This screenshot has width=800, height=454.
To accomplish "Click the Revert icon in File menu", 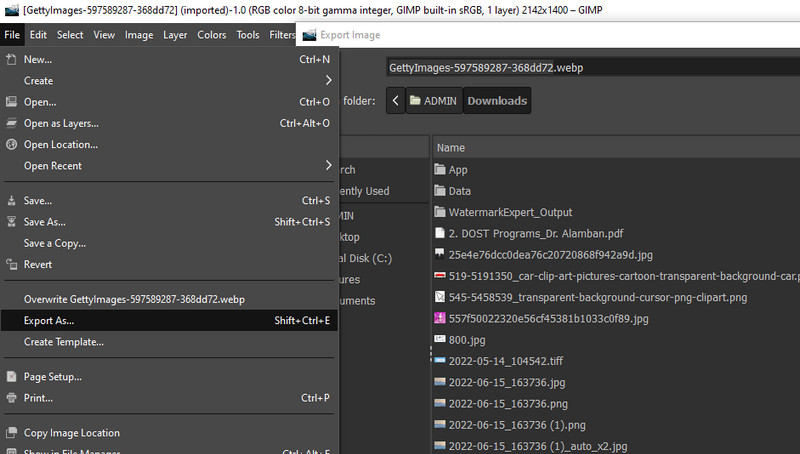I will tap(12, 264).
